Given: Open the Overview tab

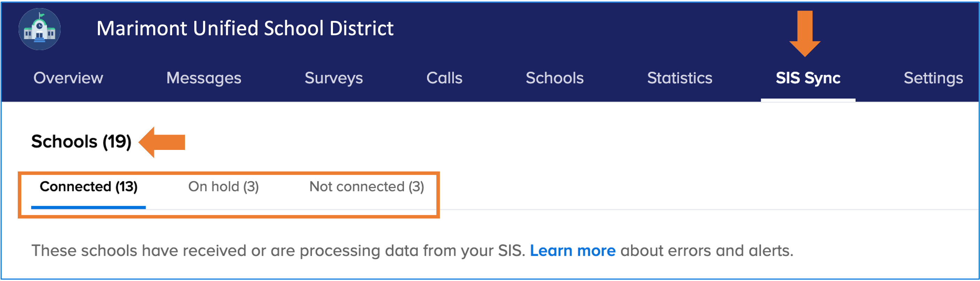Looking at the screenshot, I should coord(68,78).
